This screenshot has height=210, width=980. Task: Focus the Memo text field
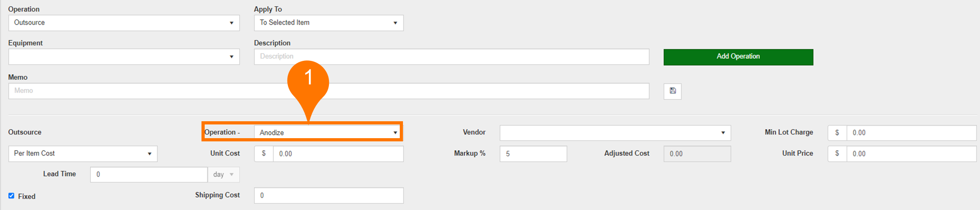(x=328, y=91)
